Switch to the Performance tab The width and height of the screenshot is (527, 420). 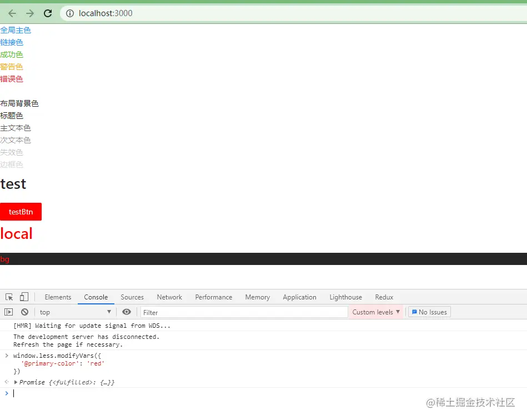pos(213,297)
